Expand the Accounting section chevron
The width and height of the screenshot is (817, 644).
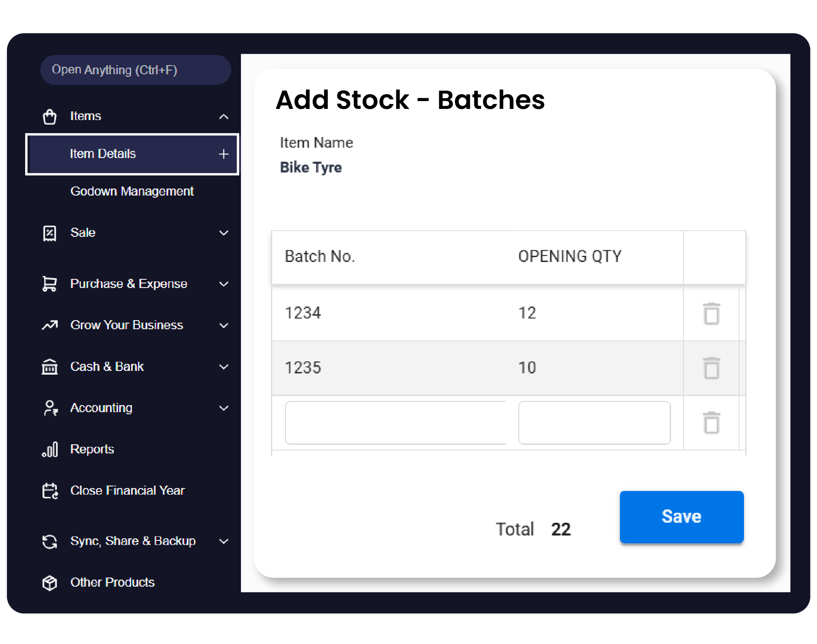click(224, 408)
